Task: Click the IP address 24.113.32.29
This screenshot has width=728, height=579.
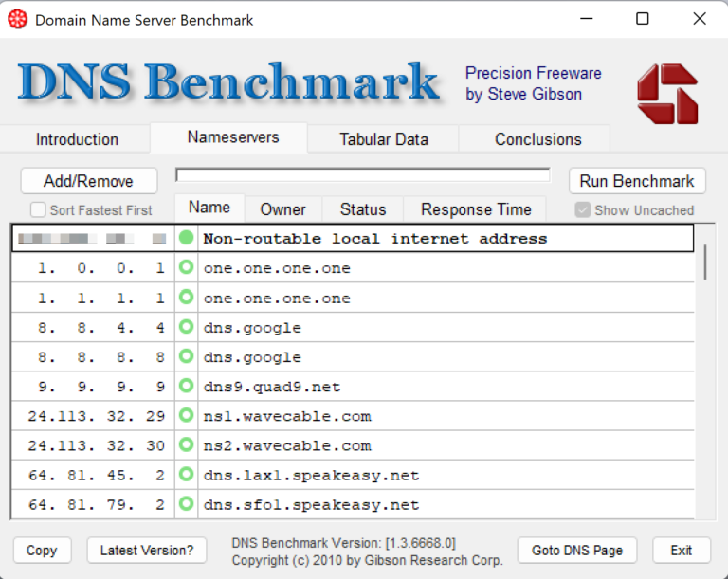Action: point(96,416)
